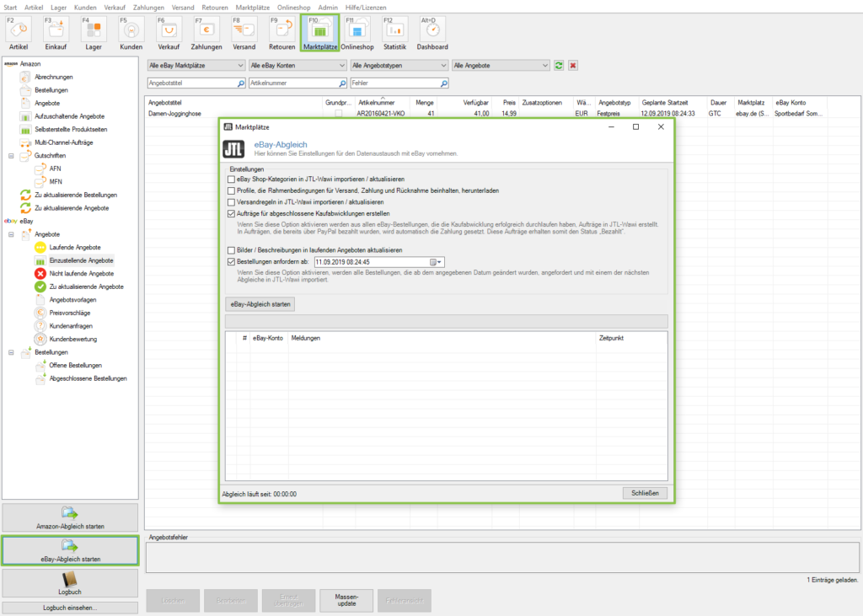
Task: Open the Einkauf toolbar icon
Action: [x=56, y=33]
